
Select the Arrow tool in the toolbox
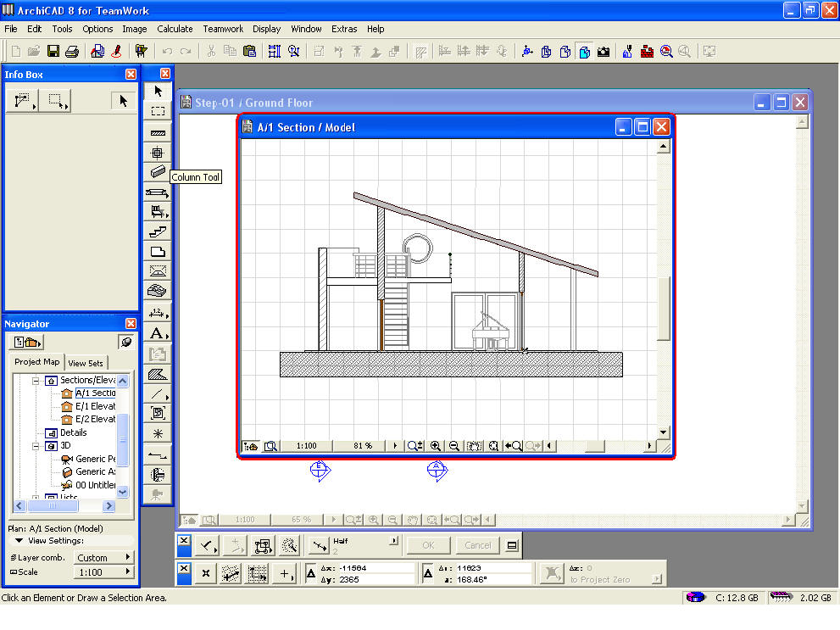pyautogui.click(x=158, y=91)
